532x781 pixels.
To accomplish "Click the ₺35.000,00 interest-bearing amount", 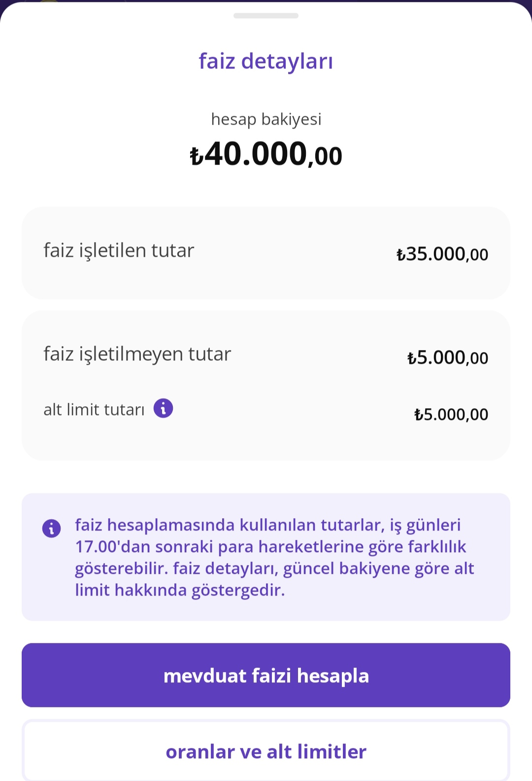I will 442,254.
